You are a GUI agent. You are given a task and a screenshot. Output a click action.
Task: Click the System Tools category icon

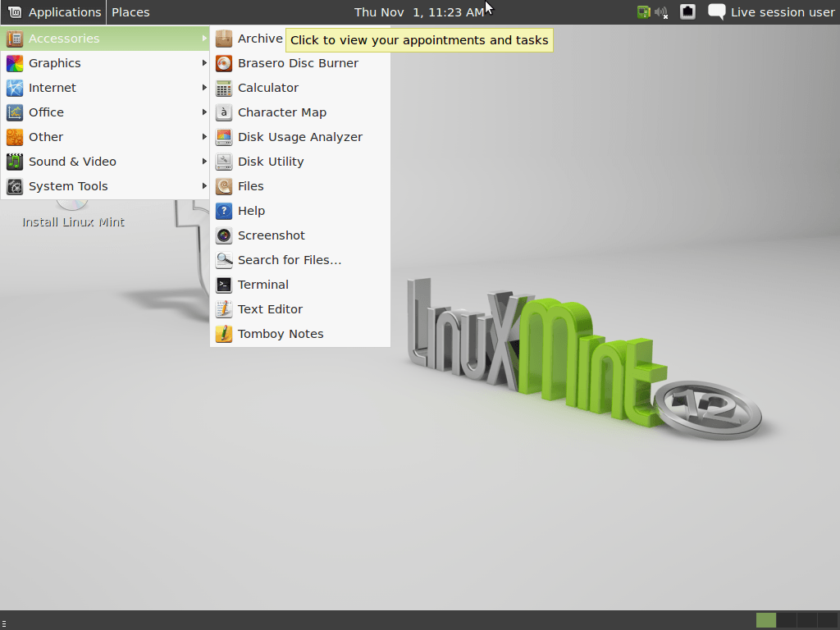click(15, 186)
